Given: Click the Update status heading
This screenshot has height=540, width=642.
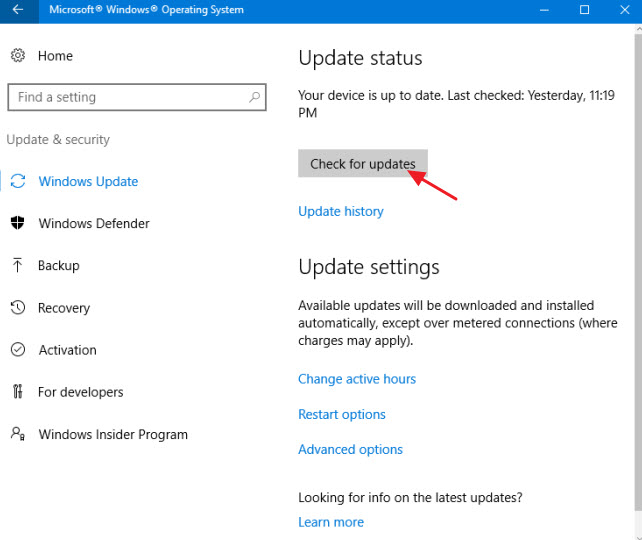Looking at the screenshot, I should click(x=360, y=58).
